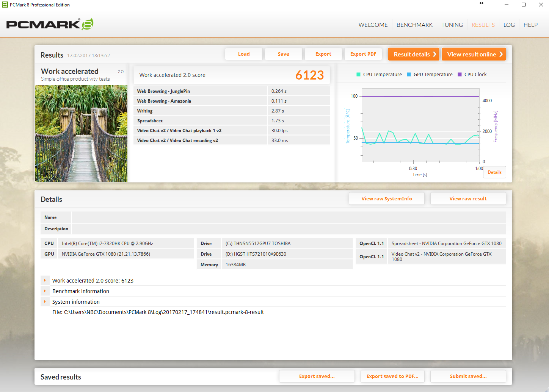This screenshot has width=549, height=392.
Task: Click the CPU Temperature legend swatch
Action: pos(358,75)
